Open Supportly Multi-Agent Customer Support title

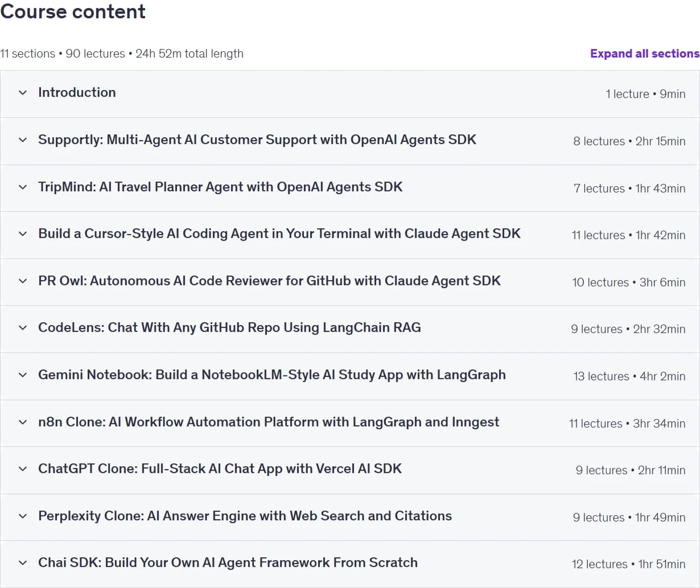pyautogui.click(x=257, y=139)
